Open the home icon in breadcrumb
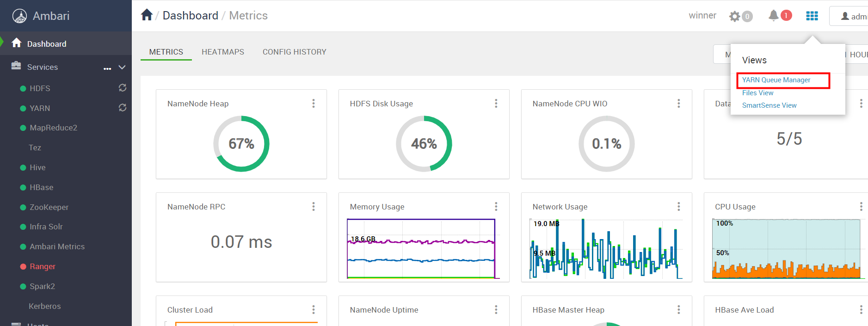868x326 pixels. pos(147,15)
